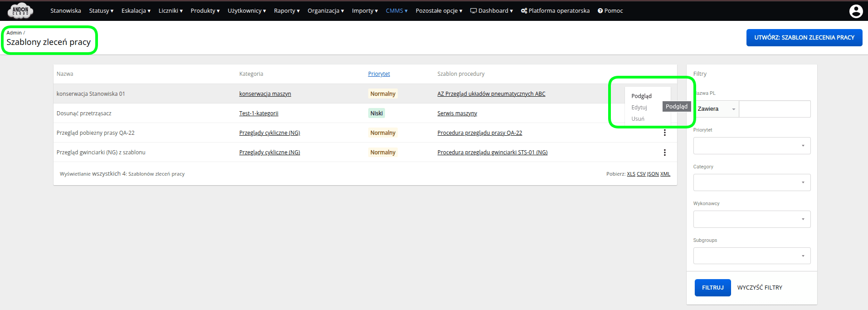
Task: Sort table by Priorytet column header
Action: [x=379, y=74]
